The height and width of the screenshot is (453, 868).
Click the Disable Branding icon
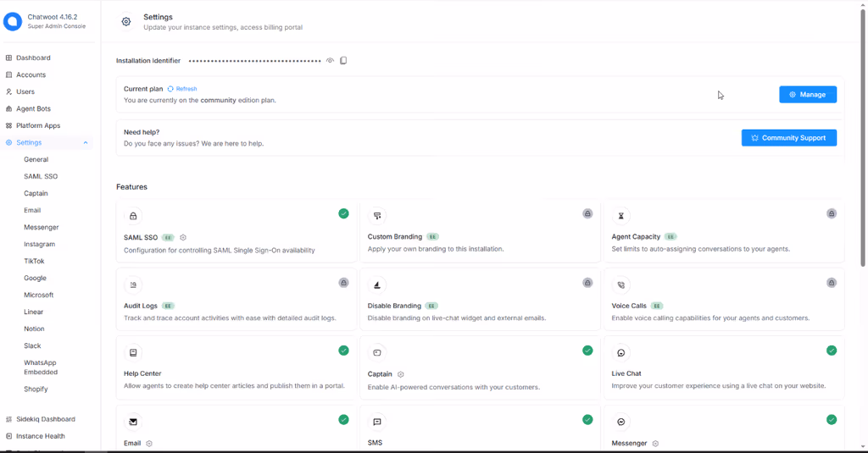click(x=377, y=285)
